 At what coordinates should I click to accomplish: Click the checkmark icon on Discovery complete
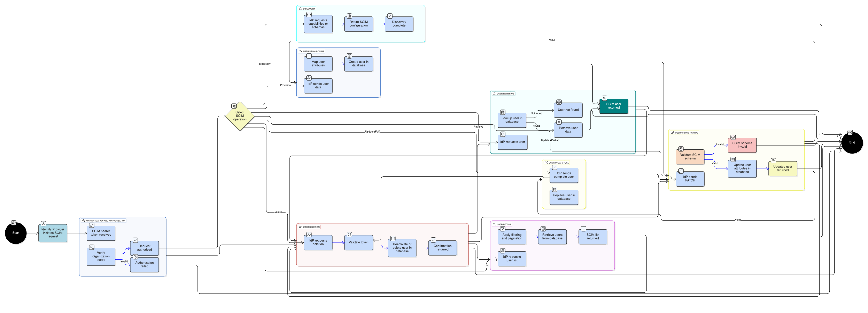coord(390,16)
